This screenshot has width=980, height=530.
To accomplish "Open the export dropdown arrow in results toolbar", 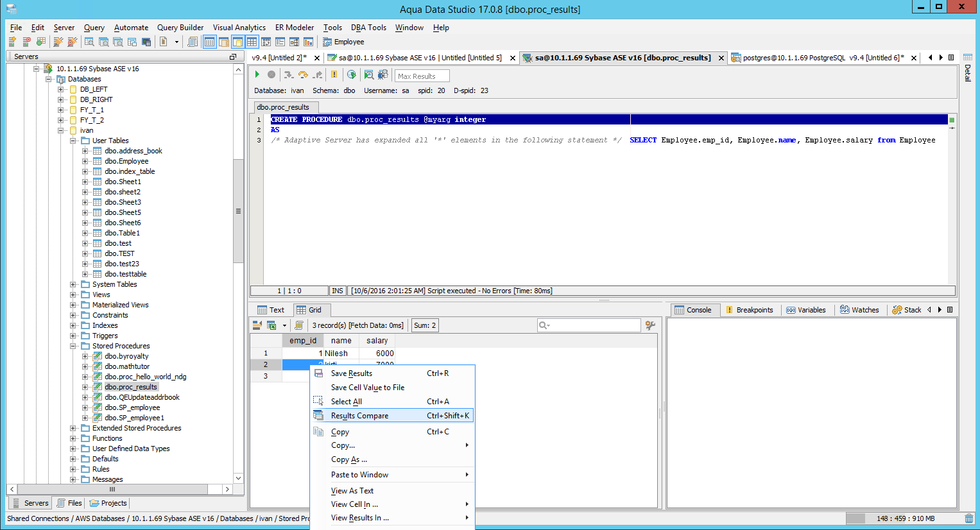I will click(x=284, y=325).
